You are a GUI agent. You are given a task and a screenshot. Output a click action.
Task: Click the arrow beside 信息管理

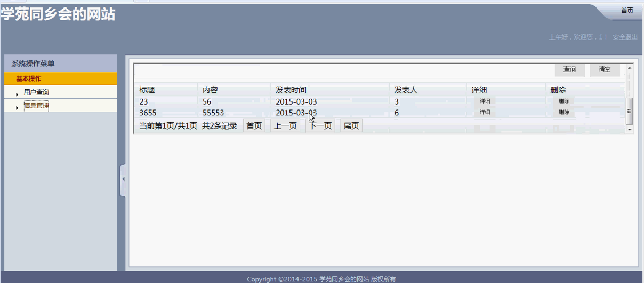tap(18, 107)
